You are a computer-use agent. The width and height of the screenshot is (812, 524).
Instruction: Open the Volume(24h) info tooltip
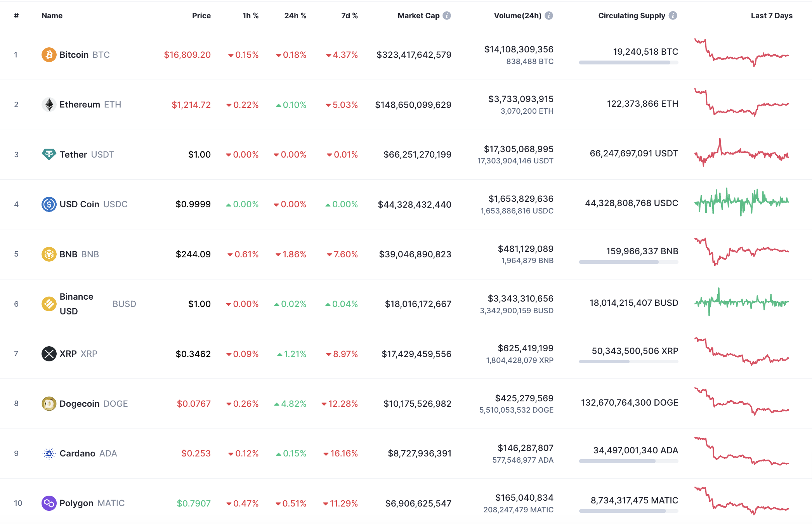548,16
